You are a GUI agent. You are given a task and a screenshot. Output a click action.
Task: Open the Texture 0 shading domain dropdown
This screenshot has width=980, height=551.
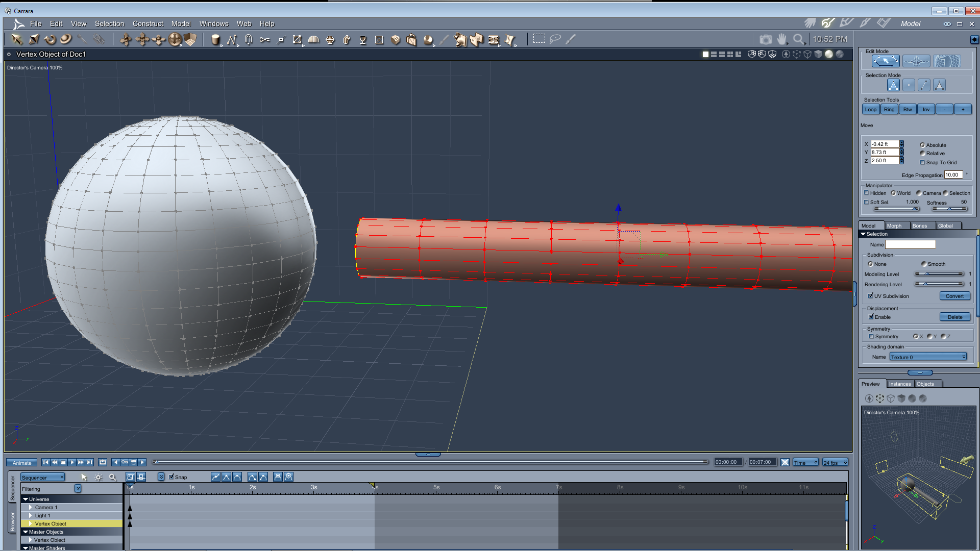pyautogui.click(x=928, y=357)
